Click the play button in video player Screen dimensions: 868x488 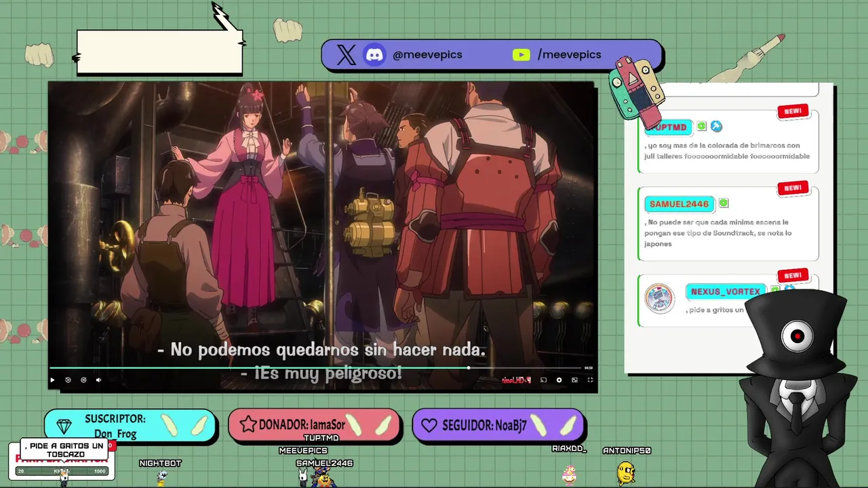[52, 380]
